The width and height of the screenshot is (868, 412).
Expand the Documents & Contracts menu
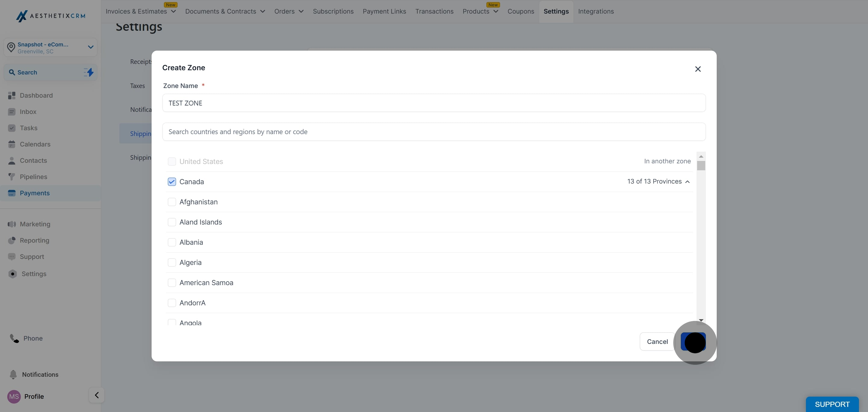[x=225, y=11]
